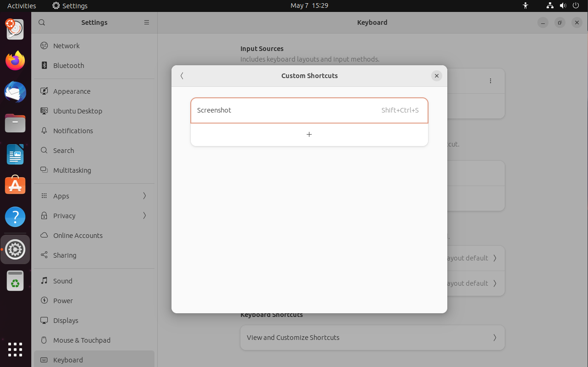The height and width of the screenshot is (367, 588).
Task: Open Network settings
Action: 94,46
